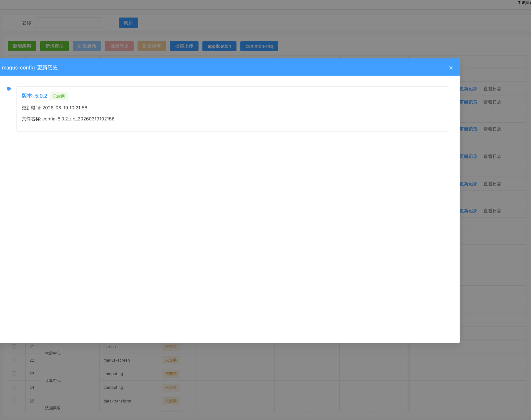Focus the 名称 search input field

pyautogui.click(x=69, y=23)
